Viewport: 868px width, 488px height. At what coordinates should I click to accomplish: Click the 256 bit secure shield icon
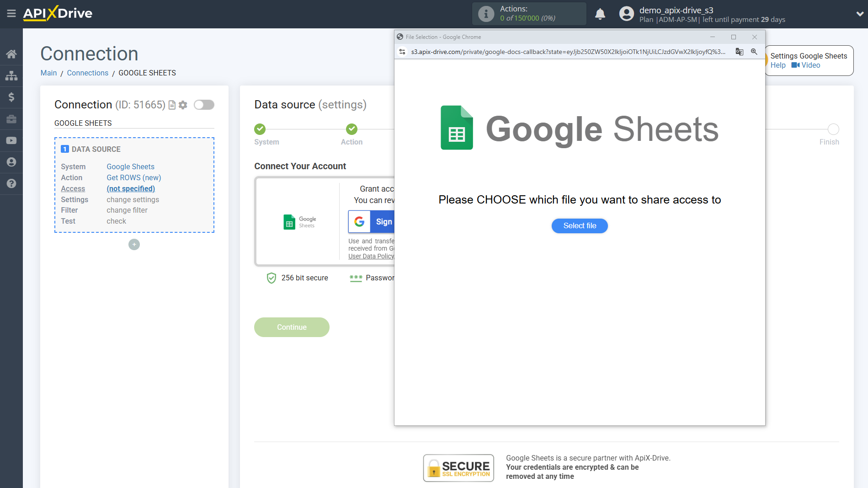coord(272,278)
